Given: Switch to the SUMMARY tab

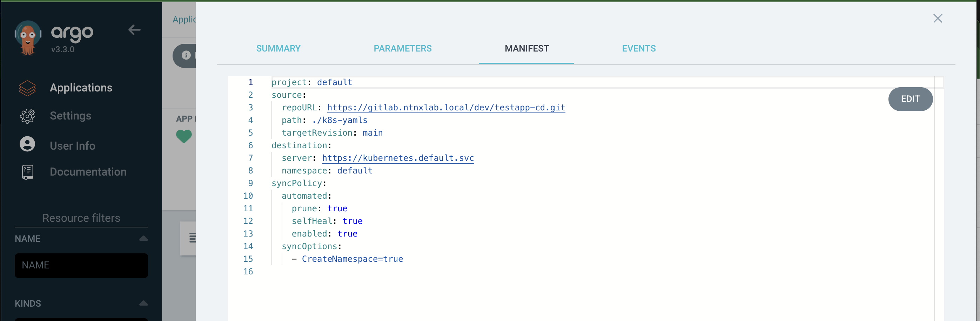Looking at the screenshot, I should (278, 49).
